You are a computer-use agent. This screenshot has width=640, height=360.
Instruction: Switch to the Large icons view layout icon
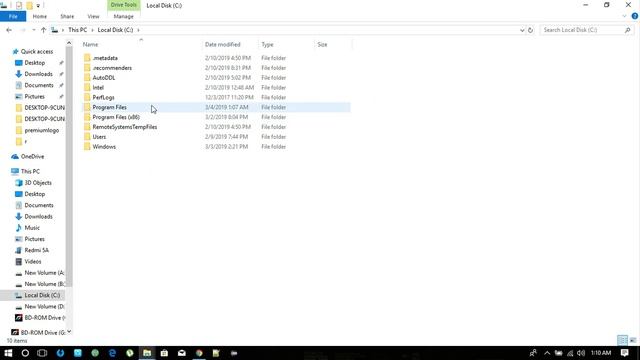[633, 340]
